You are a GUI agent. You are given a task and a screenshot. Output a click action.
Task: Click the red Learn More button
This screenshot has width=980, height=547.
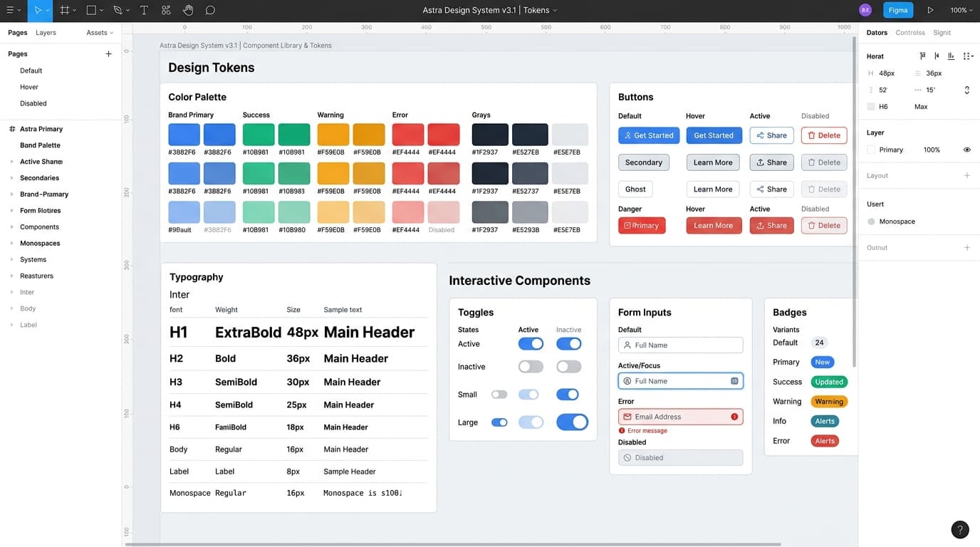tap(713, 226)
